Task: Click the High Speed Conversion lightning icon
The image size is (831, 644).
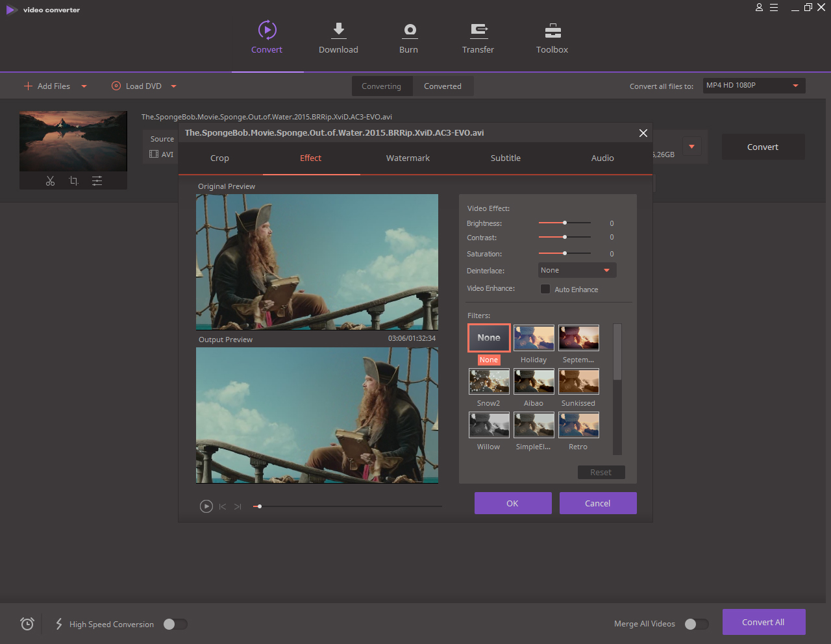Action: coord(59,624)
